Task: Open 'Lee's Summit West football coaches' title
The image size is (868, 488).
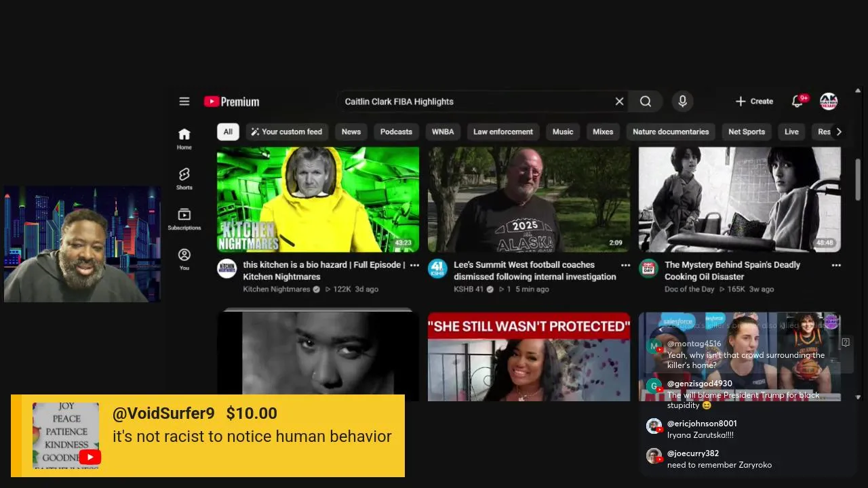Action: [535, 270]
